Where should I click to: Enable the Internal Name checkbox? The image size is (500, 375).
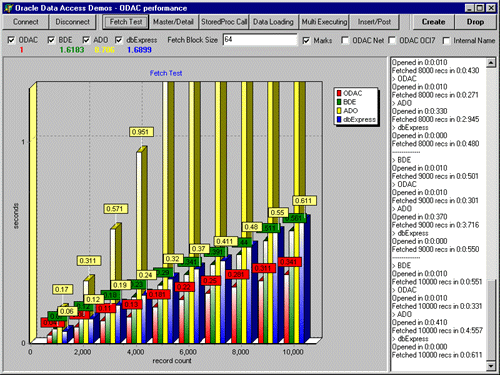[x=446, y=41]
